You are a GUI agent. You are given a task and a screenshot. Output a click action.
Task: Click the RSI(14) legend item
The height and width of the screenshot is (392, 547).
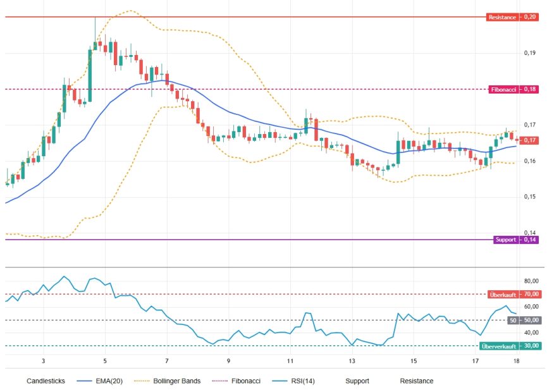[293, 381]
